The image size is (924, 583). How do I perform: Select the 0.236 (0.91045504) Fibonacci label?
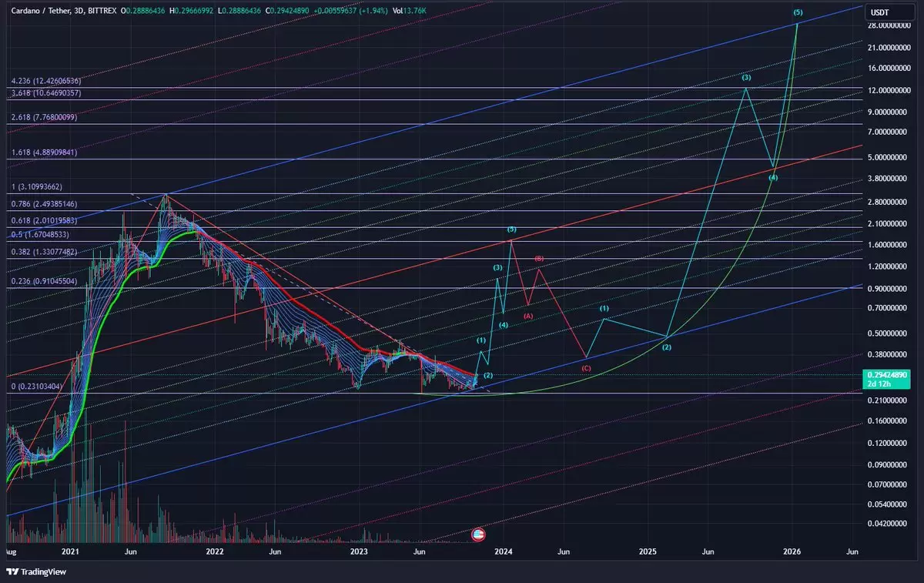tap(44, 281)
